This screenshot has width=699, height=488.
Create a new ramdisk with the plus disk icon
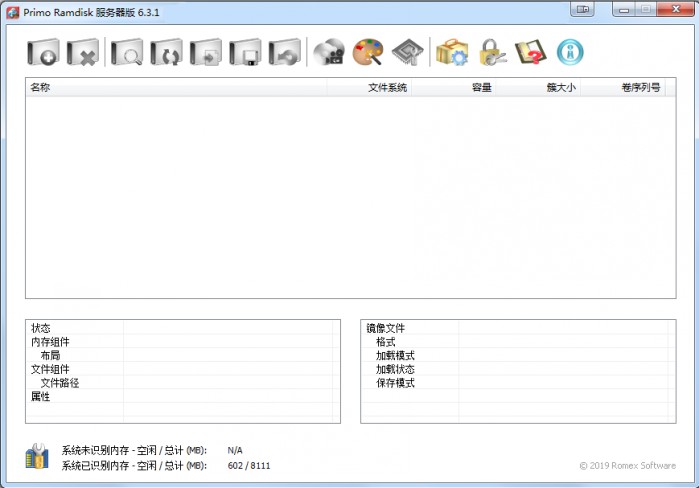point(43,52)
